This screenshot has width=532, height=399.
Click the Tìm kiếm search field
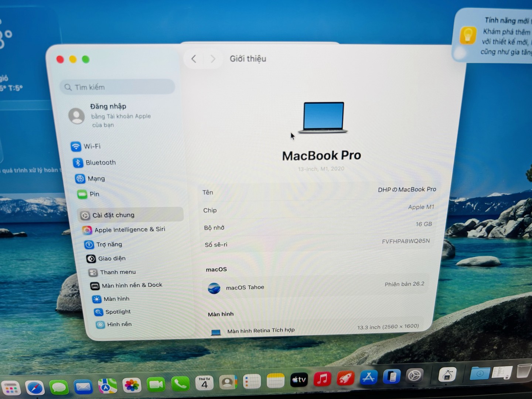(117, 87)
